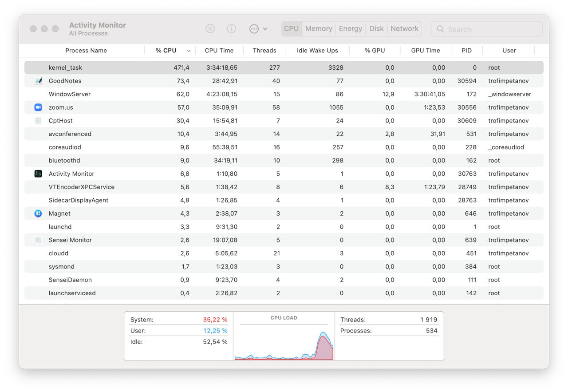This screenshot has height=392, width=568.
Task: Click Idle percentage 52,54 %
Action: coord(215,342)
